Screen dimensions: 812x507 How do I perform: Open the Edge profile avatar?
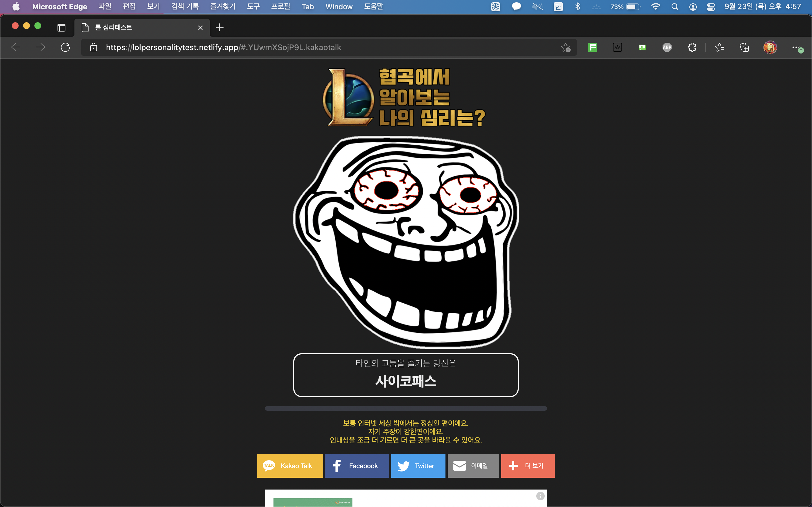[x=770, y=47]
